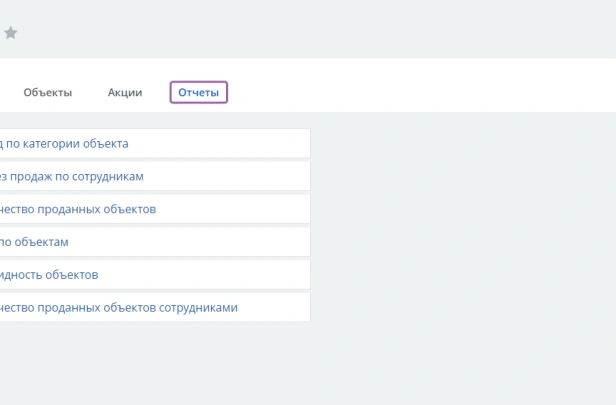616x405 pixels.
Task: Click the favorite star icon
Action: point(11,33)
